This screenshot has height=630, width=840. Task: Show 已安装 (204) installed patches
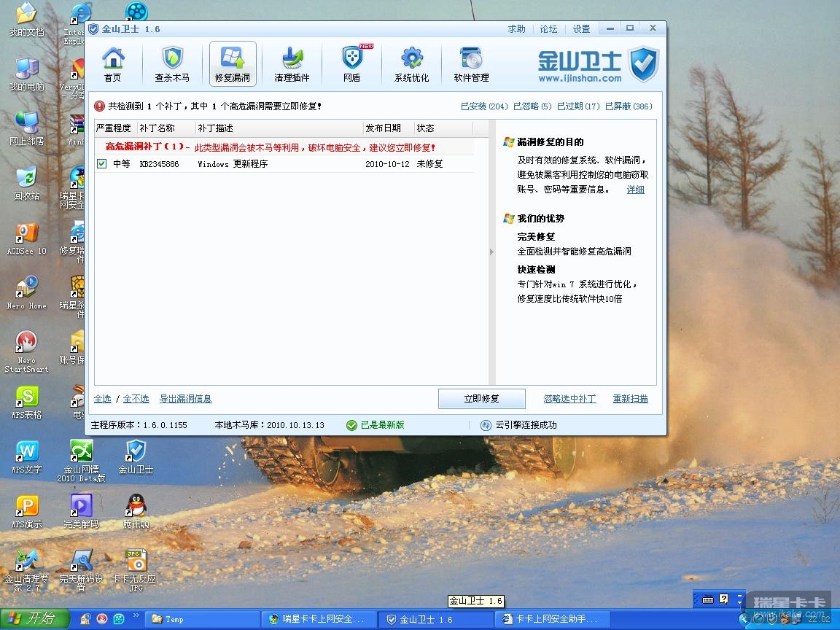(x=484, y=106)
